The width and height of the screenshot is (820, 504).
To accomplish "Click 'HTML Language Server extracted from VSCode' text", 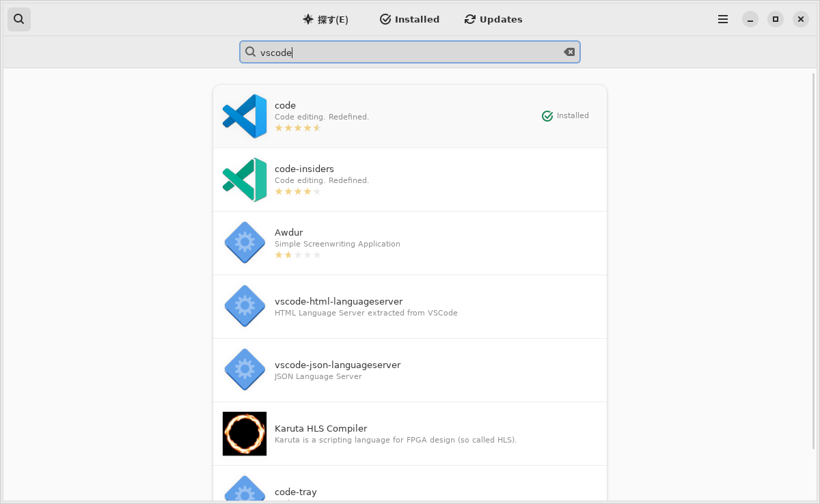I will tap(366, 313).
